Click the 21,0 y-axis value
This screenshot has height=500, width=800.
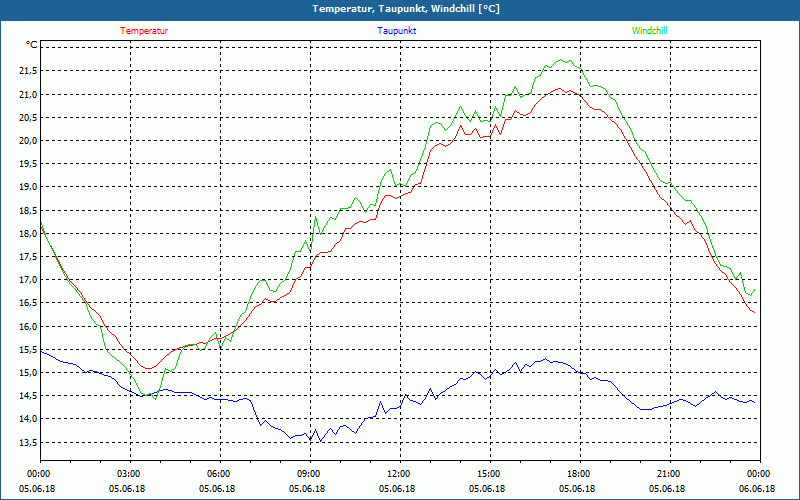[x=28, y=94]
